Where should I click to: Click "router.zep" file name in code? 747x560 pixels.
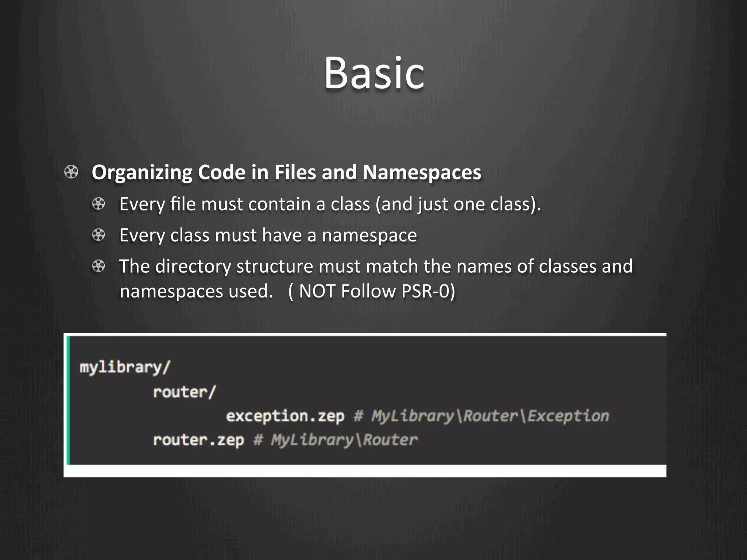(x=198, y=440)
